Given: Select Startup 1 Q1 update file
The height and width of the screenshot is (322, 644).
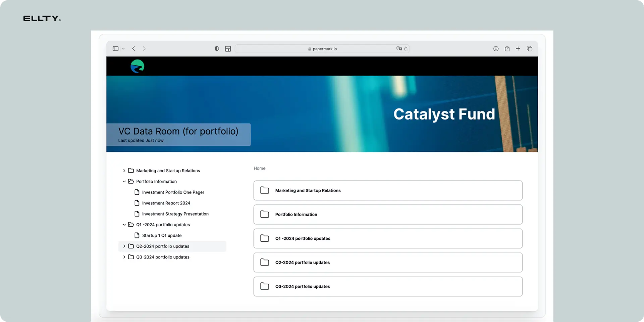Looking at the screenshot, I should coord(162,235).
